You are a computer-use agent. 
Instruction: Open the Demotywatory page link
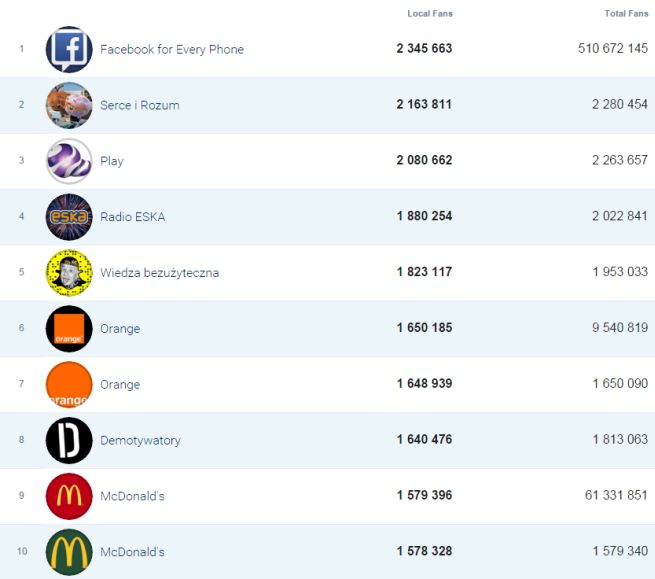(140, 440)
